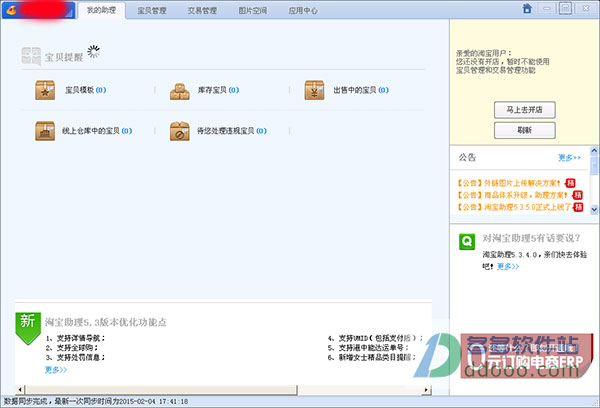Maximize the window
This screenshot has height=408, width=600.
(566, 8)
